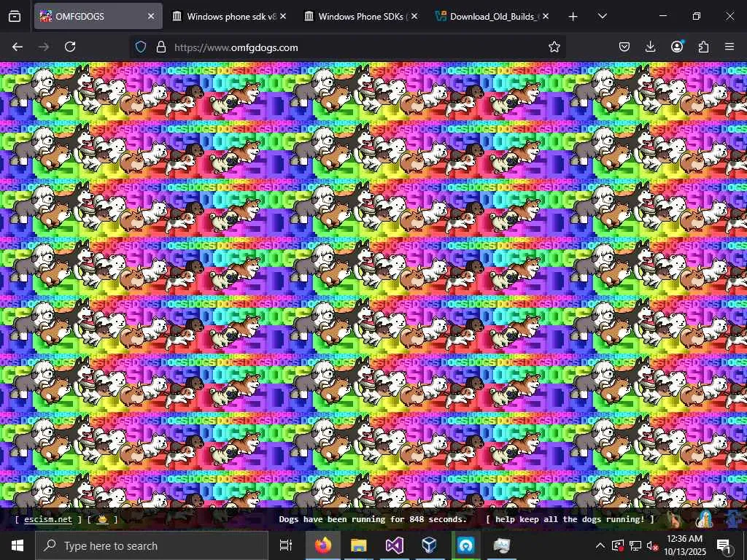Viewport: 747px width, 560px height.
Task: Open the Firefox account menu
Action: (x=677, y=47)
